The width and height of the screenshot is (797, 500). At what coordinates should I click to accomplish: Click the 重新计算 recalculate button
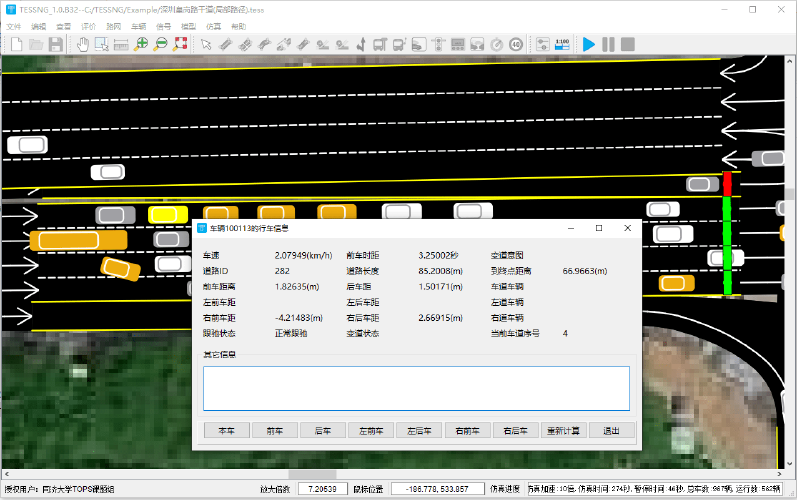(563, 430)
